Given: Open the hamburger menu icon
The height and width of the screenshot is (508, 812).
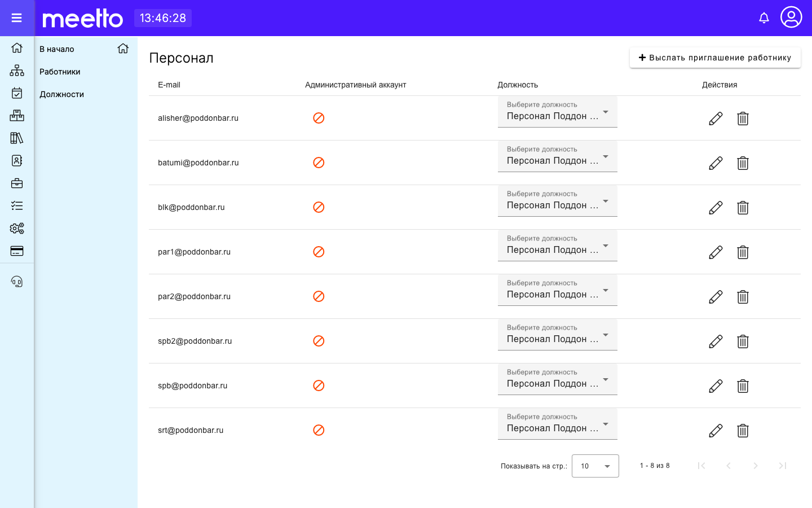Looking at the screenshot, I should [x=17, y=18].
